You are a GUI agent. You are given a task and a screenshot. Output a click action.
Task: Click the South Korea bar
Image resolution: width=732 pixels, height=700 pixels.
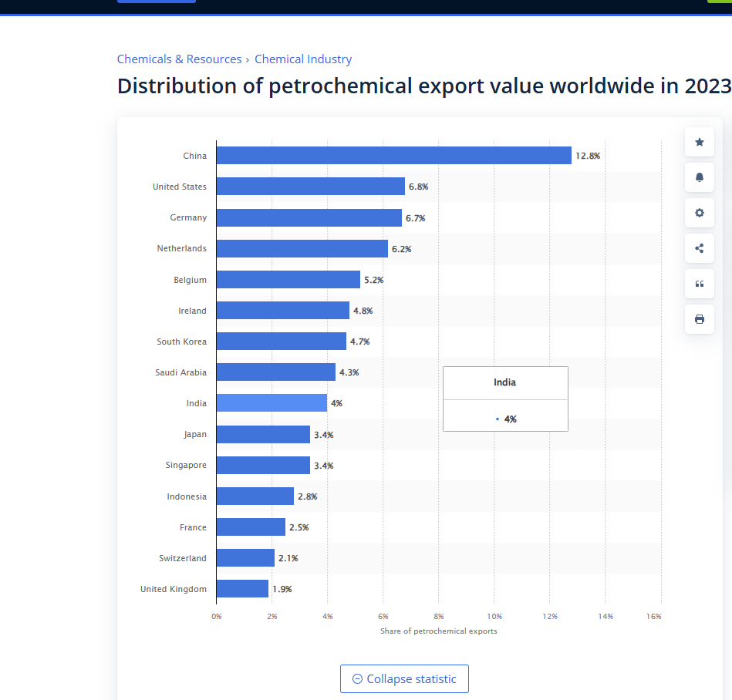(282, 341)
